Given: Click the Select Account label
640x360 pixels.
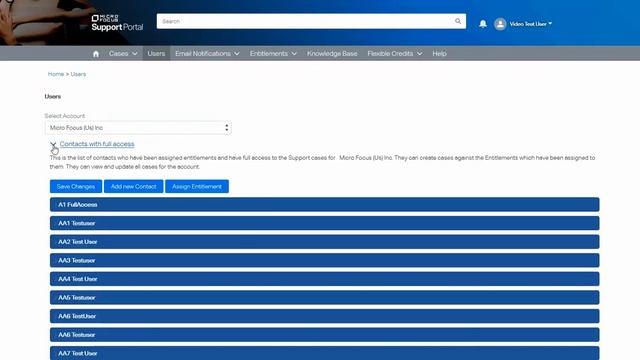Looking at the screenshot, I should pos(65,116).
